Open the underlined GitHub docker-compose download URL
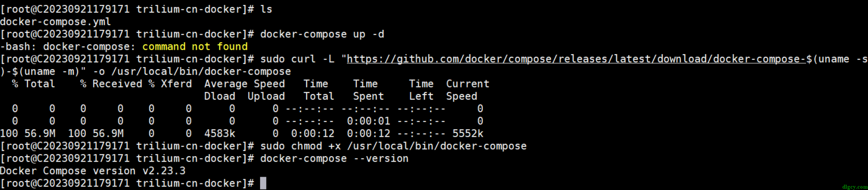Viewport: 868px width, 190px height. (x=576, y=59)
